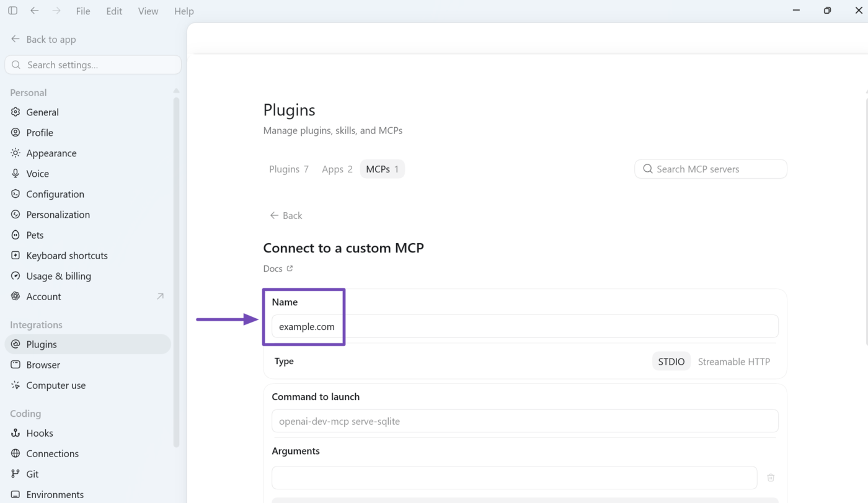This screenshot has width=868, height=503.
Task: Click the external arrow beside Account
Action: pyautogui.click(x=160, y=296)
